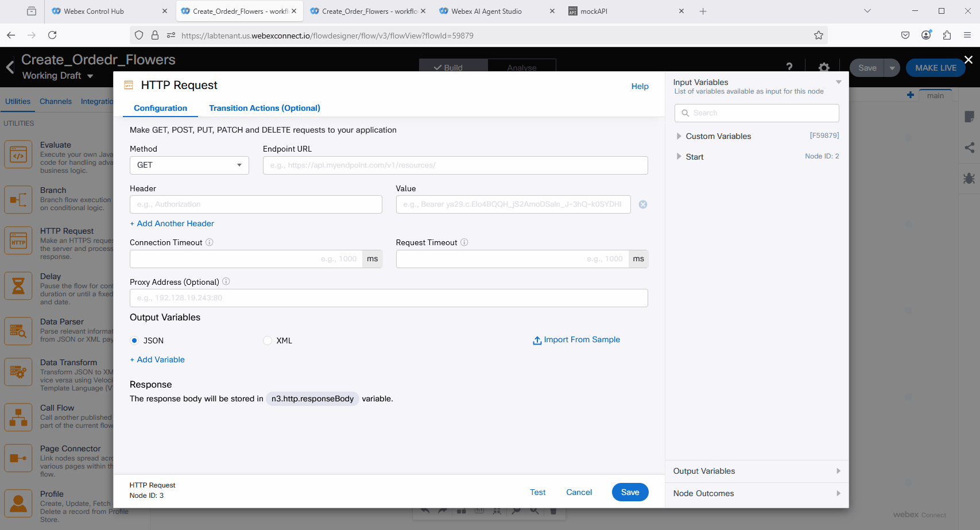Expand the Start node variables
The width and height of the screenshot is (980, 530).
679,157
